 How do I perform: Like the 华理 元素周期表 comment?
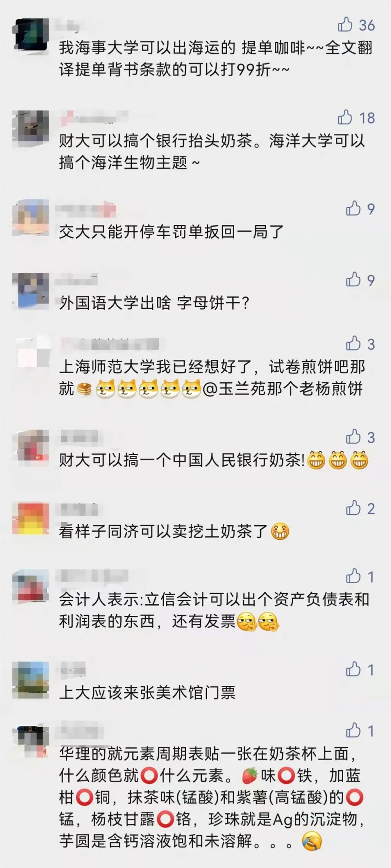353,731
